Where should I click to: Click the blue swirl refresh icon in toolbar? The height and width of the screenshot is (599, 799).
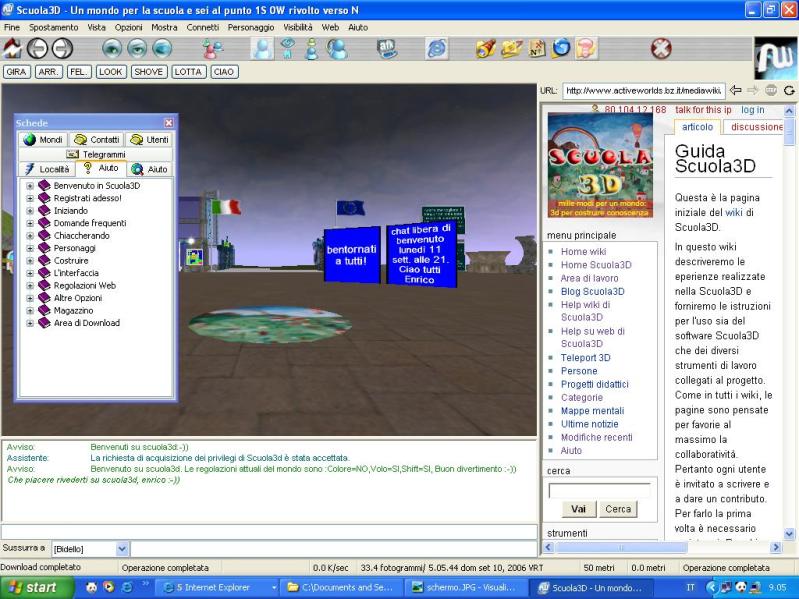(561, 48)
